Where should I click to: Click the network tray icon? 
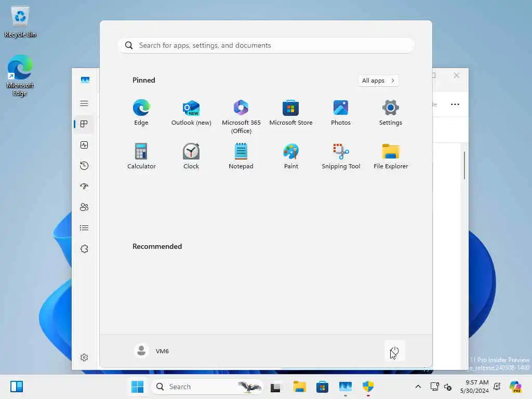[435, 387]
